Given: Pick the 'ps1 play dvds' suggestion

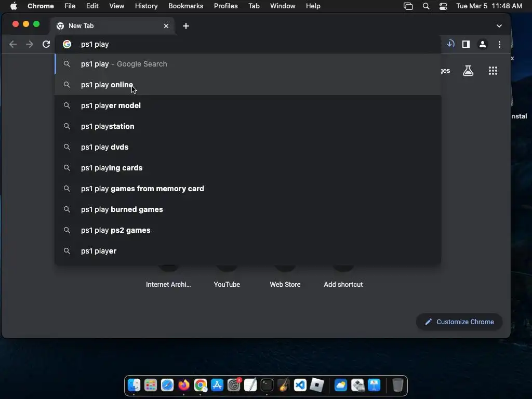Looking at the screenshot, I should (x=248, y=147).
